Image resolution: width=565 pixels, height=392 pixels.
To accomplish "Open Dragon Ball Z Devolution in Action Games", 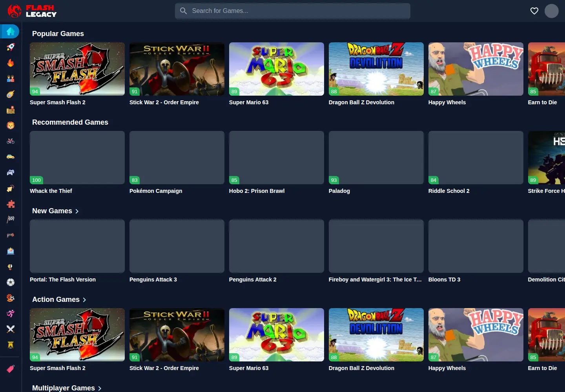I will 376,335.
